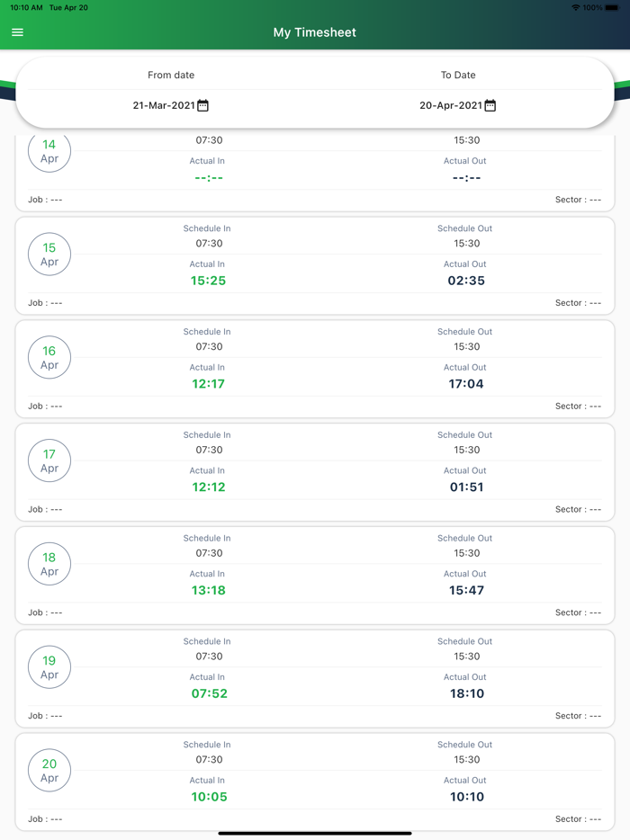
Task: Tap the 18 Apr date circle
Action: coord(49,564)
